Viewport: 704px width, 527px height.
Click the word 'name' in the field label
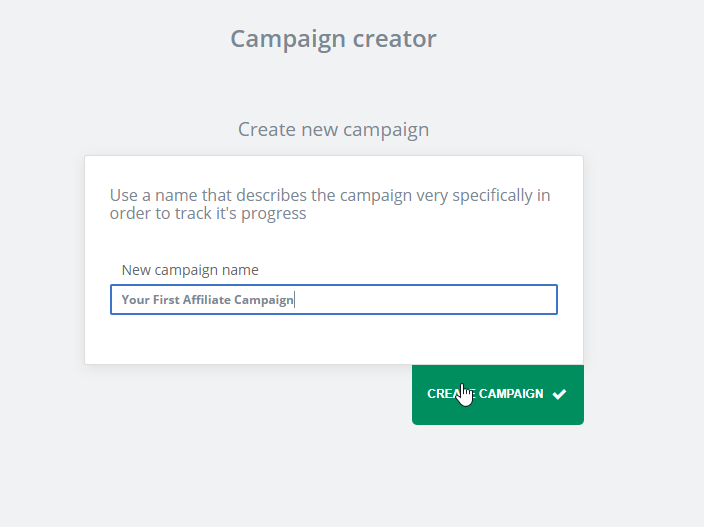pyautogui.click(x=240, y=270)
